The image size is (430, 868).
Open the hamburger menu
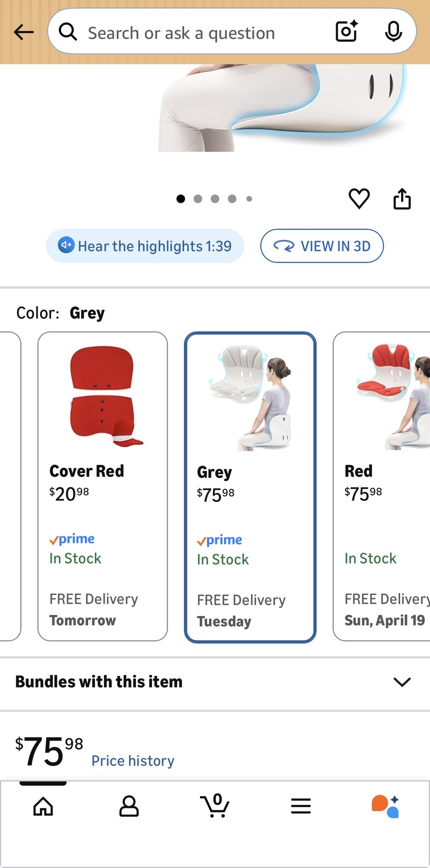click(x=301, y=806)
